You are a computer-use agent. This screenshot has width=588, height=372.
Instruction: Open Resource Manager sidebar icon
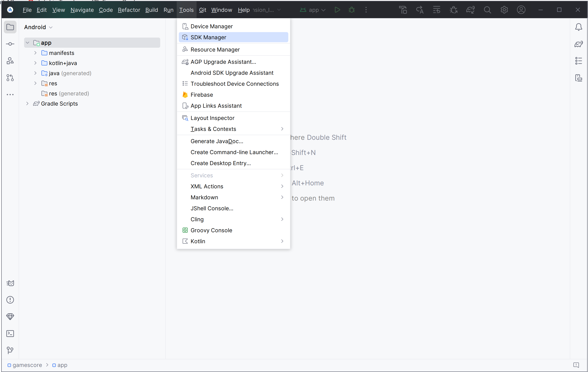[x=10, y=61]
